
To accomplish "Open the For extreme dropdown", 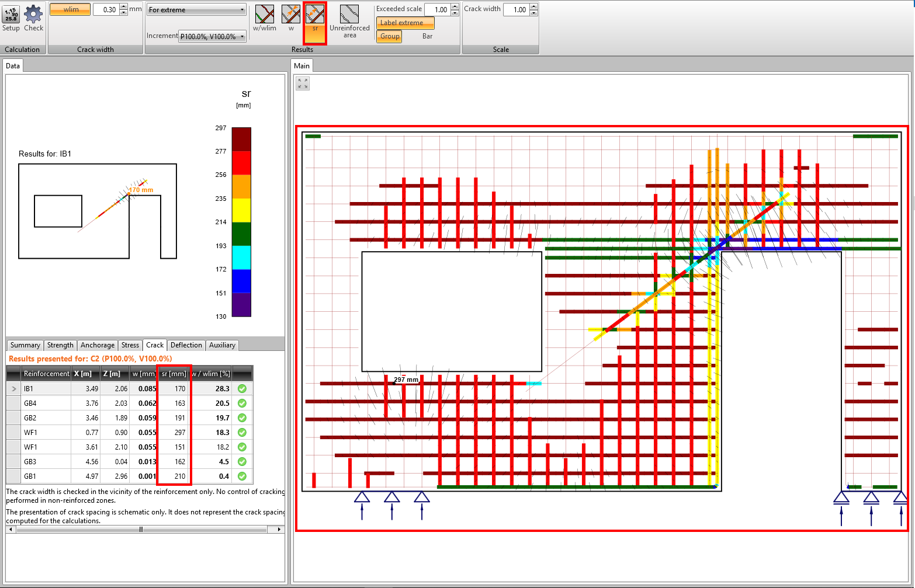I will click(x=196, y=10).
